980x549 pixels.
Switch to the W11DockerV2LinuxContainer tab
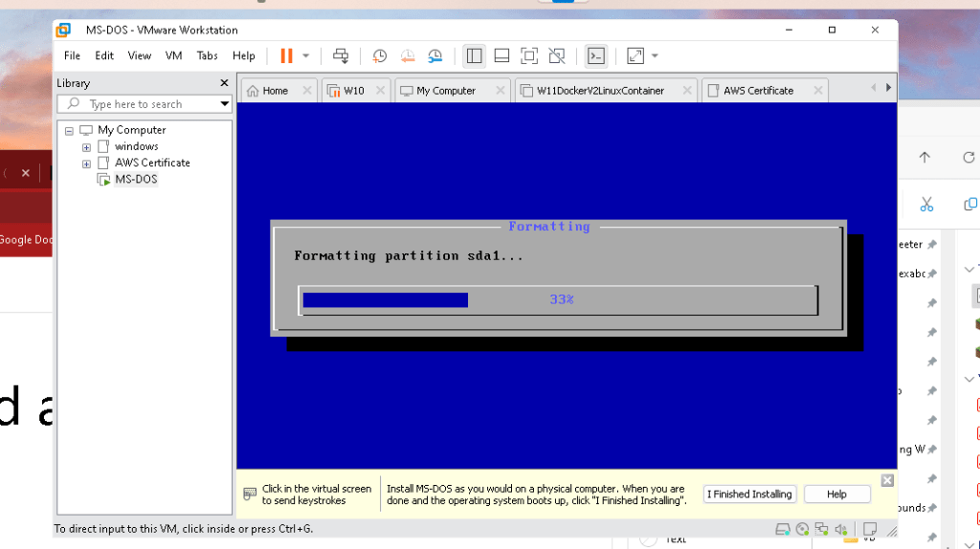[599, 91]
